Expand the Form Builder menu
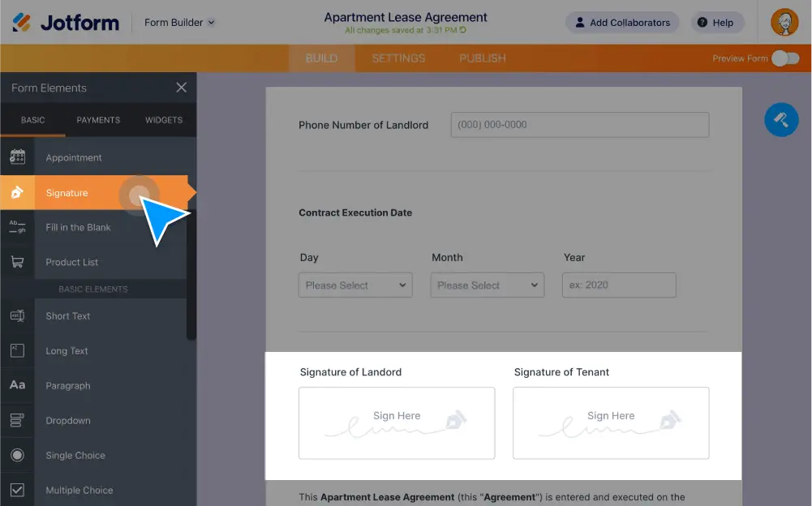 click(x=178, y=22)
